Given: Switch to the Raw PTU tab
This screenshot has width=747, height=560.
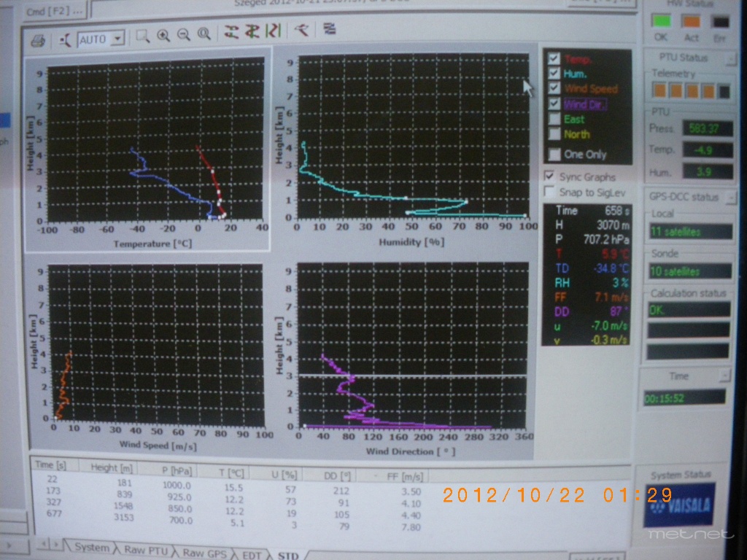Looking at the screenshot, I should click(145, 551).
